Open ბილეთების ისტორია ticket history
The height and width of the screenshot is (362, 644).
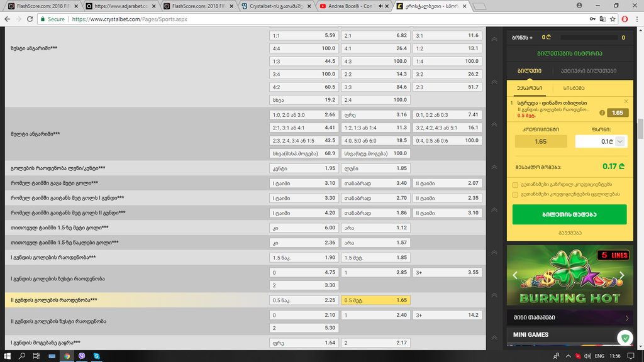tap(570, 53)
